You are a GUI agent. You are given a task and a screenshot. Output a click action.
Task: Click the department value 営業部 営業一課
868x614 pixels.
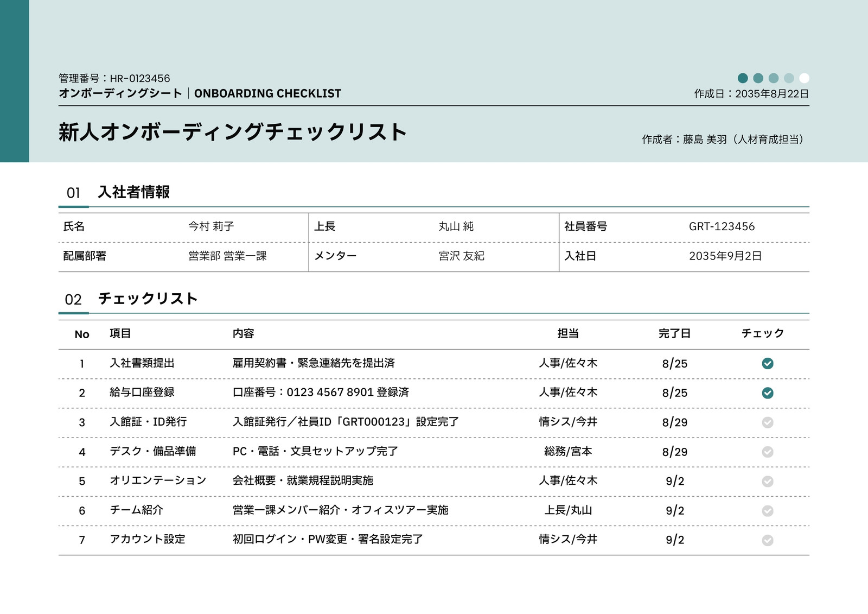coord(227,256)
